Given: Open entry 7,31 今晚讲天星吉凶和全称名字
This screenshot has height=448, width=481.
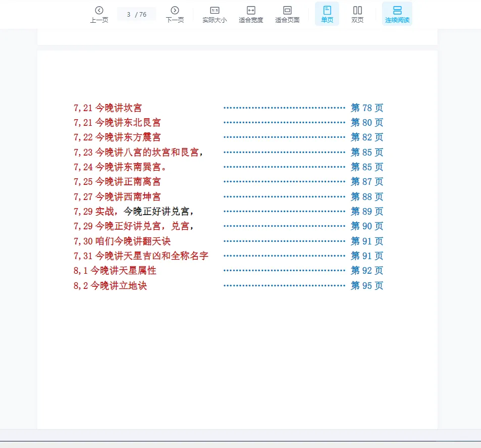Looking at the screenshot, I should pos(141,256).
